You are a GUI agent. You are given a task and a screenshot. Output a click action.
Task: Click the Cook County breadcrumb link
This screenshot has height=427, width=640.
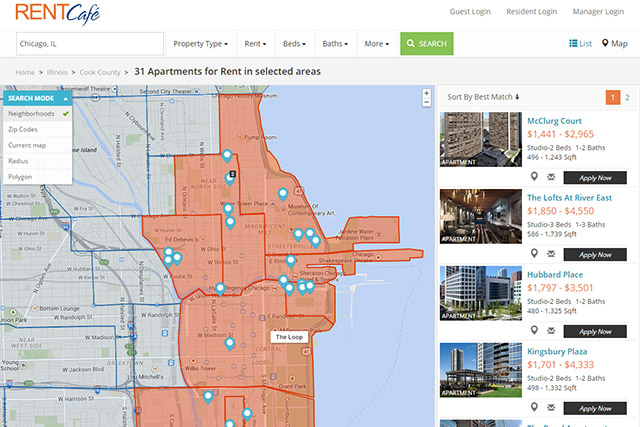pos(100,72)
